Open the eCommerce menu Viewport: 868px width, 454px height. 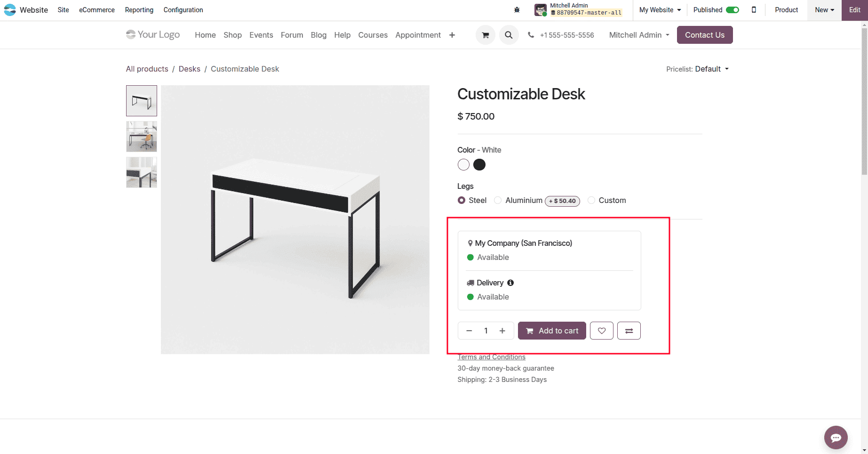click(96, 9)
